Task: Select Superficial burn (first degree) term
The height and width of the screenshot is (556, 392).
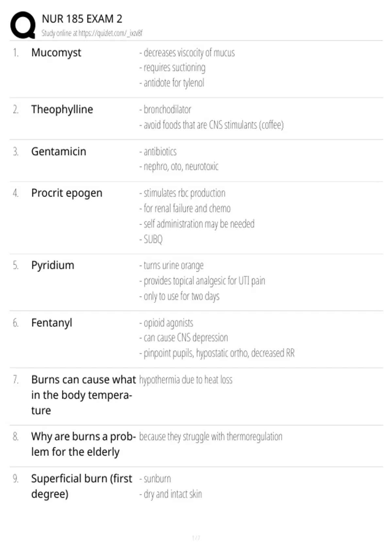Action: 82,486
